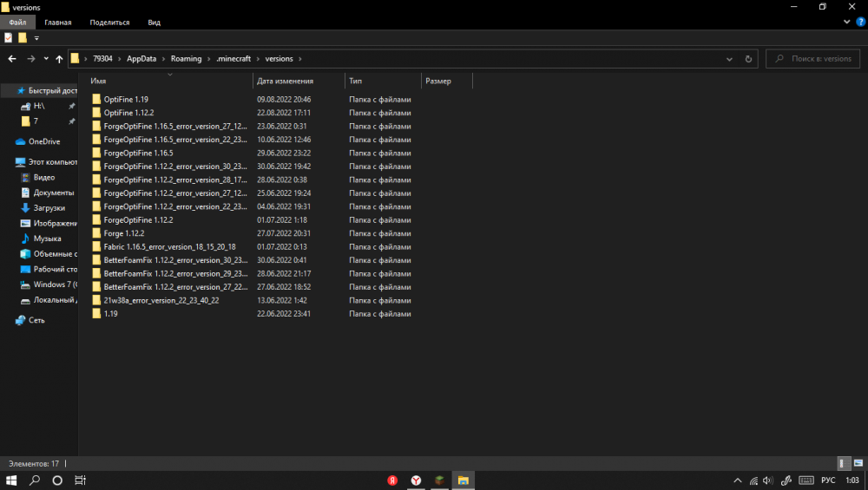Click the Forward navigation arrow
Image resolution: width=868 pixels, height=490 pixels.
[31, 59]
